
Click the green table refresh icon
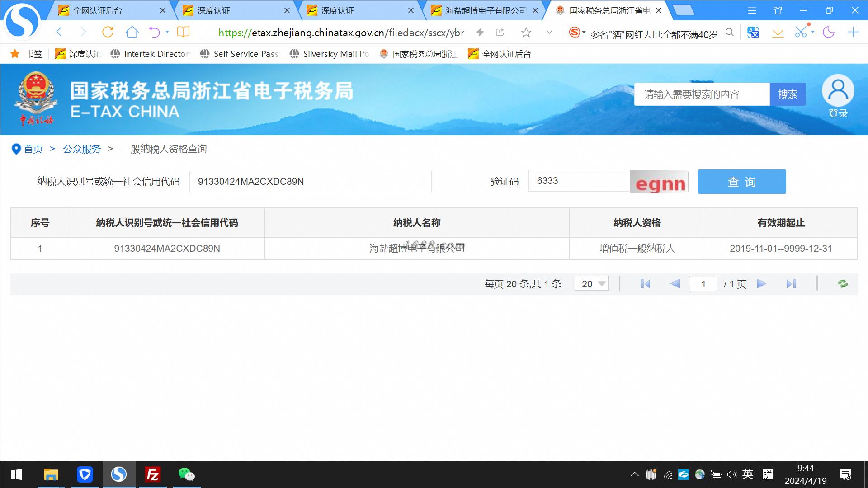(843, 284)
